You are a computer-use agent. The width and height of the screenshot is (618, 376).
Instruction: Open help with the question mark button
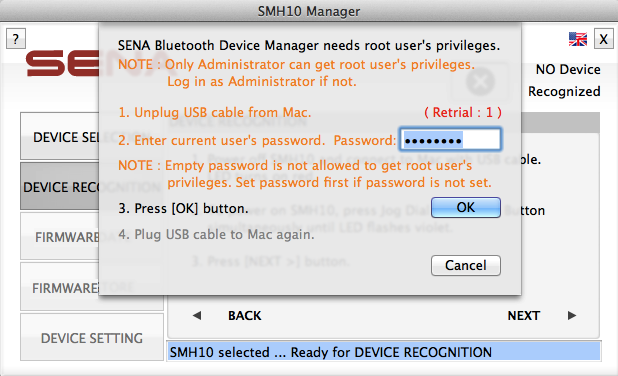pyautogui.click(x=16, y=39)
